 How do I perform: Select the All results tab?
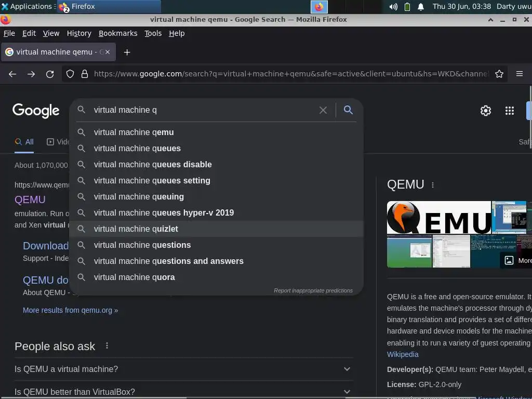pyautogui.click(x=24, y=142)
